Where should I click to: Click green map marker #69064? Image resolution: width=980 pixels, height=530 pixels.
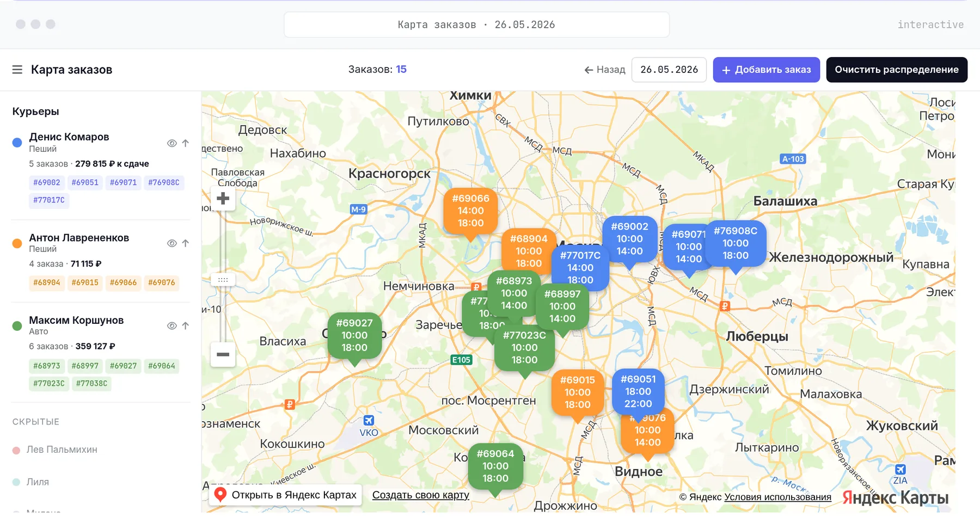495,466
